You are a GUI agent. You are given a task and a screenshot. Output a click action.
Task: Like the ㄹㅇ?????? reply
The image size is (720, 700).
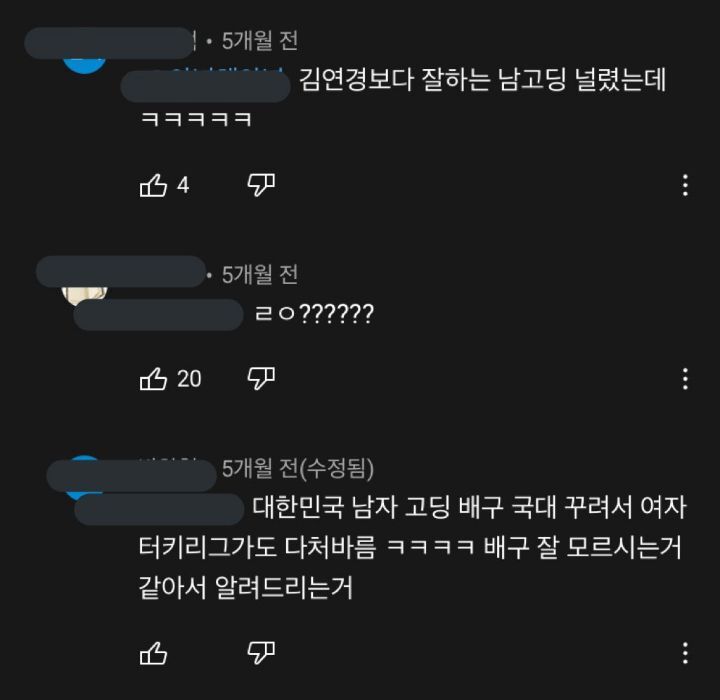(153, 379)
